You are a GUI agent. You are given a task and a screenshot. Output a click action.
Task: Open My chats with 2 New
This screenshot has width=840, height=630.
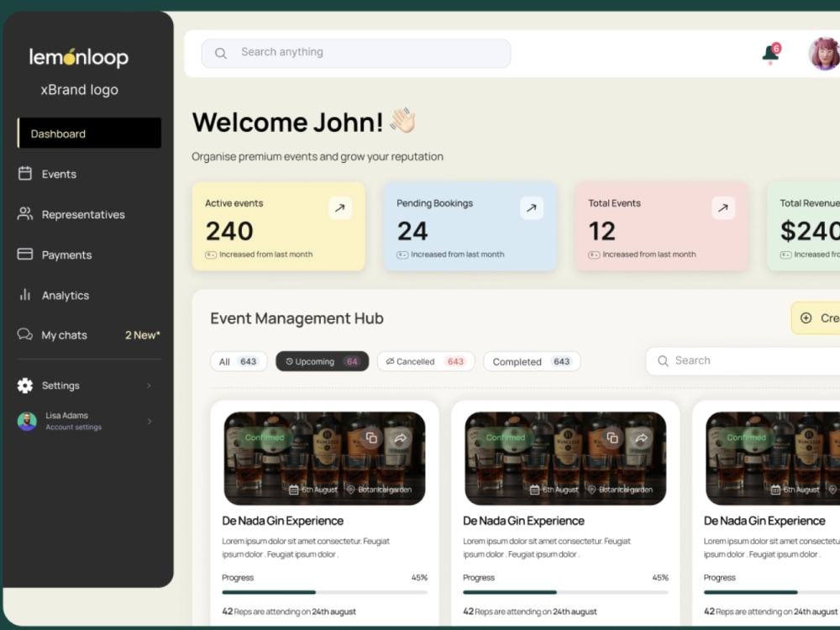click(x=90, y=335)
